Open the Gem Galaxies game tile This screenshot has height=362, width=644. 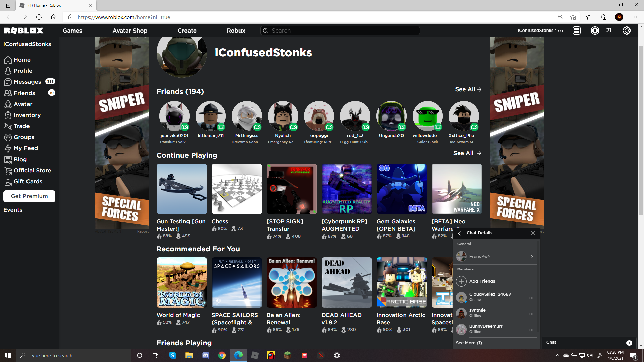402,189
